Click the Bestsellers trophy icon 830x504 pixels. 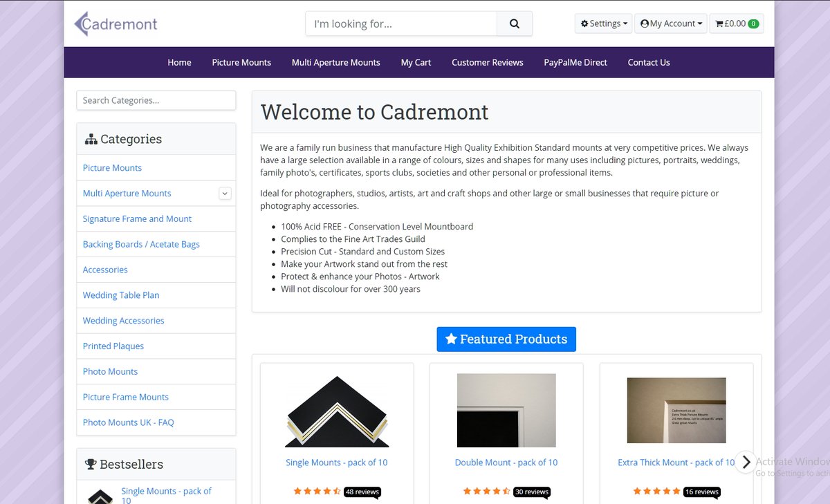coord(91,464)
